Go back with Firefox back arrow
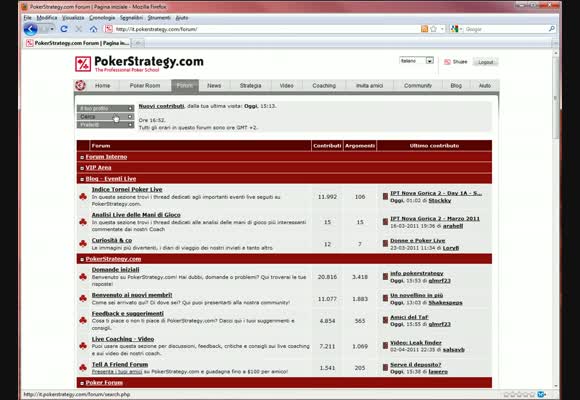The width and height of the screenshot is (580, 400). pos(30,29)
